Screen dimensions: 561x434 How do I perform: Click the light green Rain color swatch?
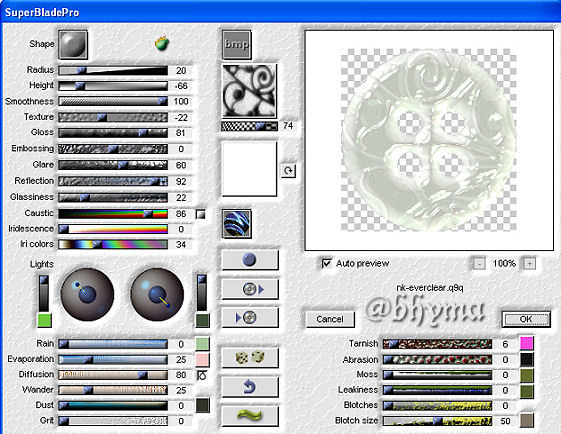tap(203, 344)
